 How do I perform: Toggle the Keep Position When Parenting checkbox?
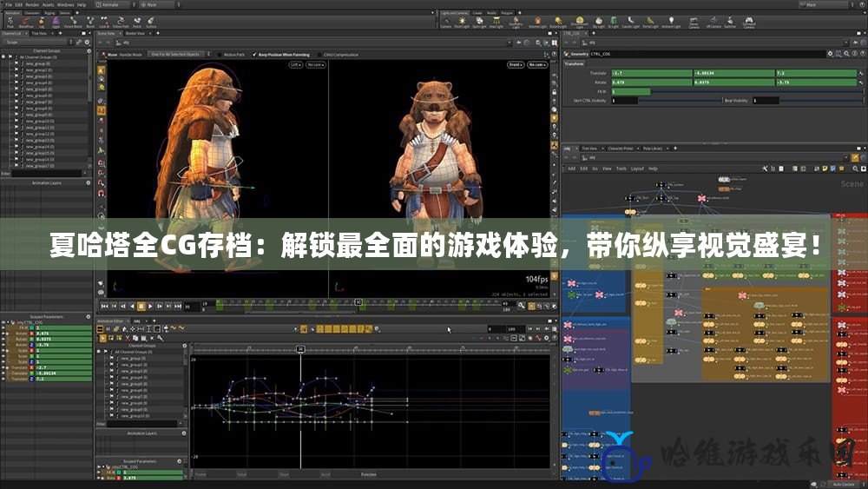[254, 54]
